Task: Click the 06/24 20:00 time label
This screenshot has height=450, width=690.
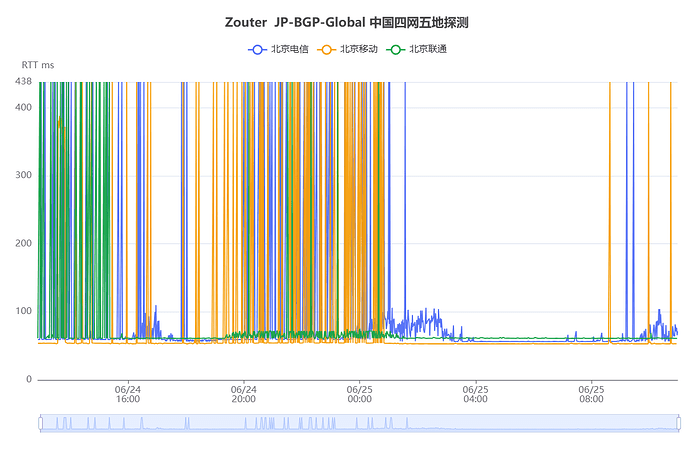Action: point(244,394)
